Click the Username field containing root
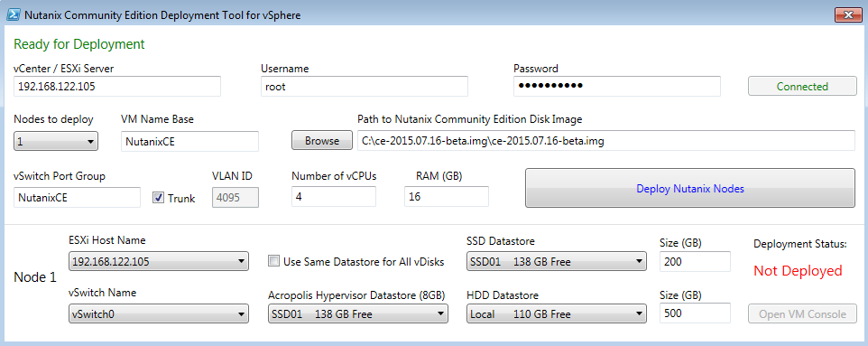868x346 pixels. click(365, 87)
